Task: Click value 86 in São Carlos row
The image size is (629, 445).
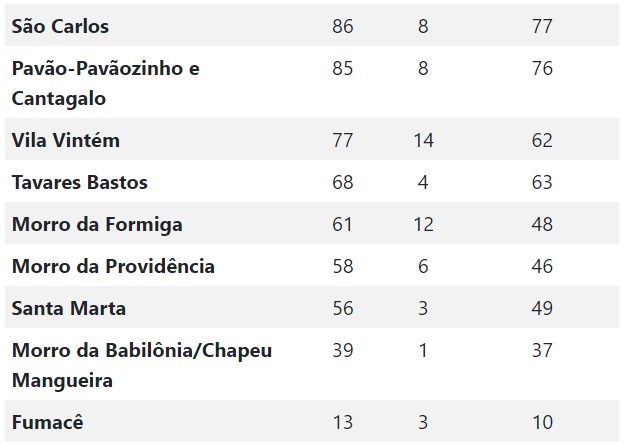Action: (343, 26)
